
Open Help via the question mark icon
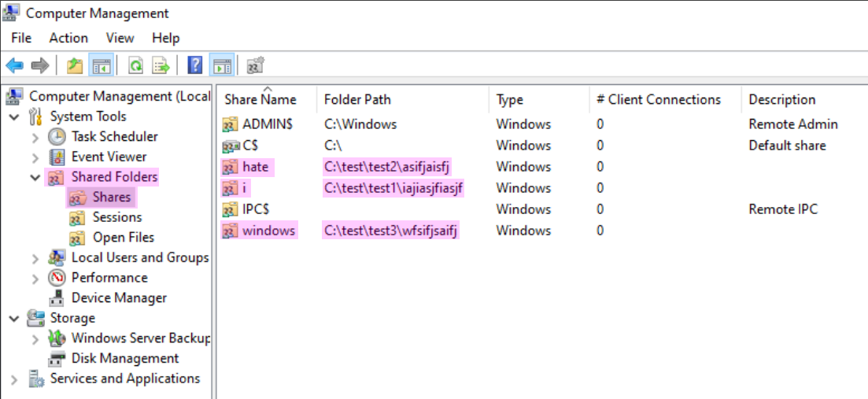(x=195, y=66)
